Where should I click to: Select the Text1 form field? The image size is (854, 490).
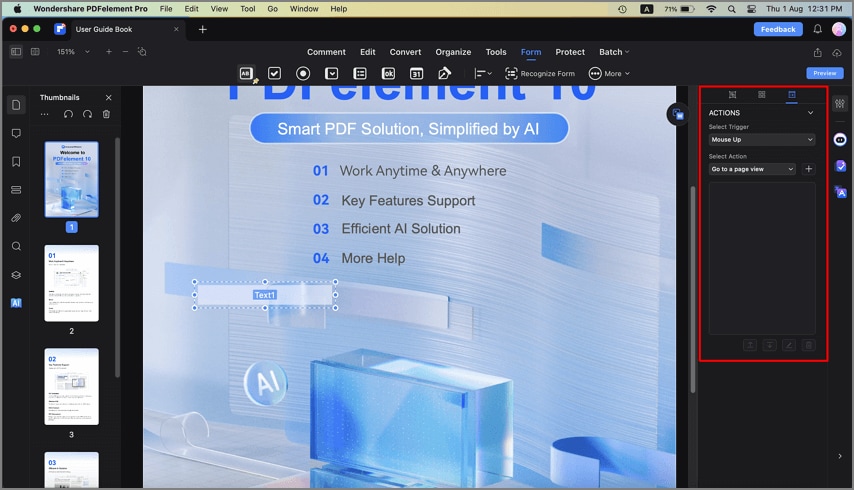click(x=265, y=295)
